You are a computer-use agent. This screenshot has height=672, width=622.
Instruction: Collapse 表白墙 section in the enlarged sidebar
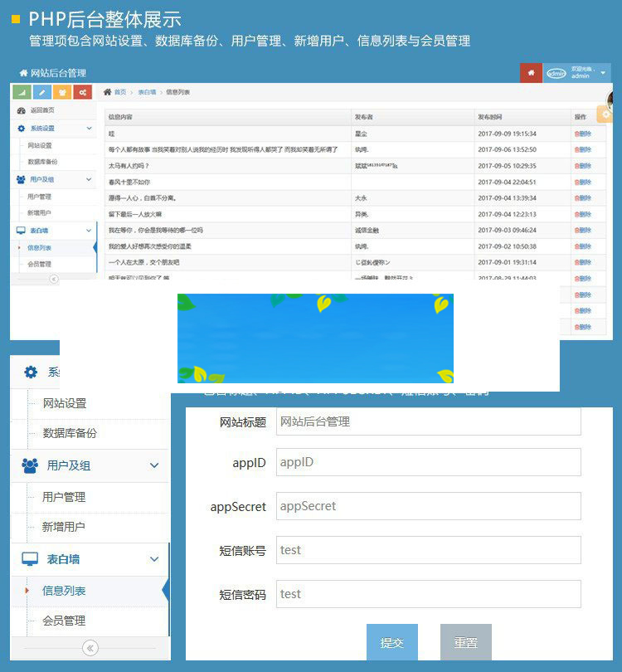(154, 559)
